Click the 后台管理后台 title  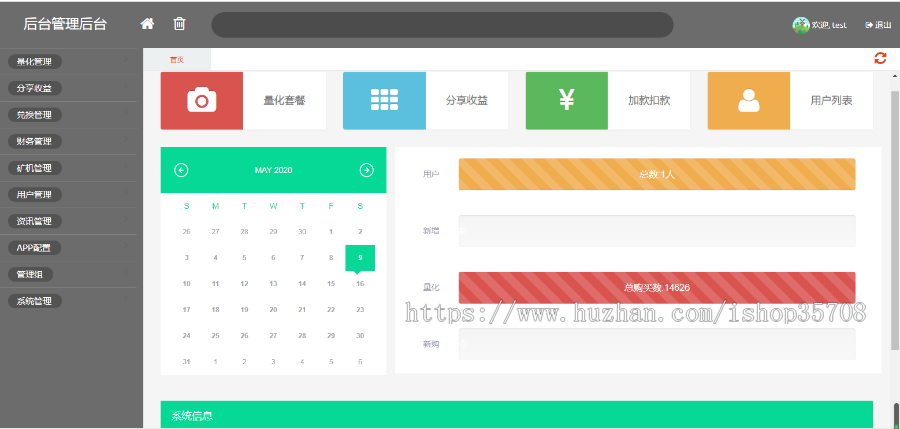click(65, 24)
